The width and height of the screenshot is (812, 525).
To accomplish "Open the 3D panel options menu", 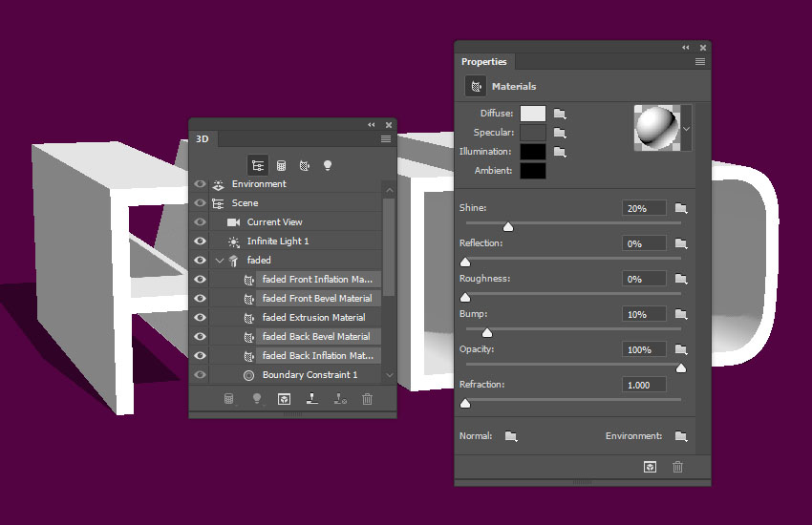I will 386,139.
